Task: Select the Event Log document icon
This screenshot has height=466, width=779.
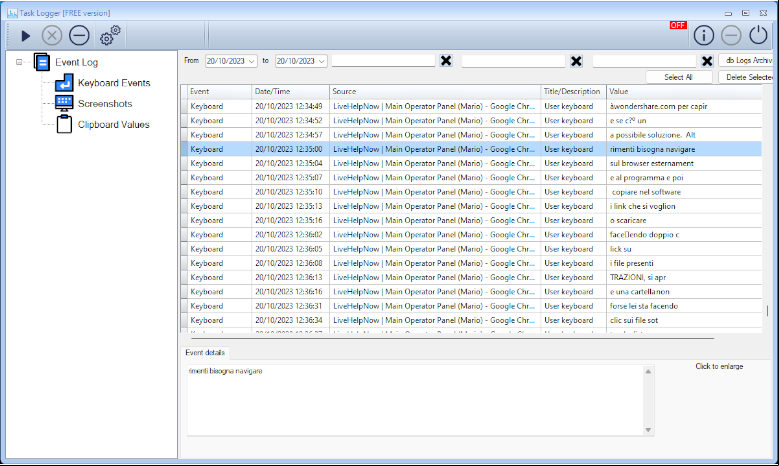Action: [42, 62]
